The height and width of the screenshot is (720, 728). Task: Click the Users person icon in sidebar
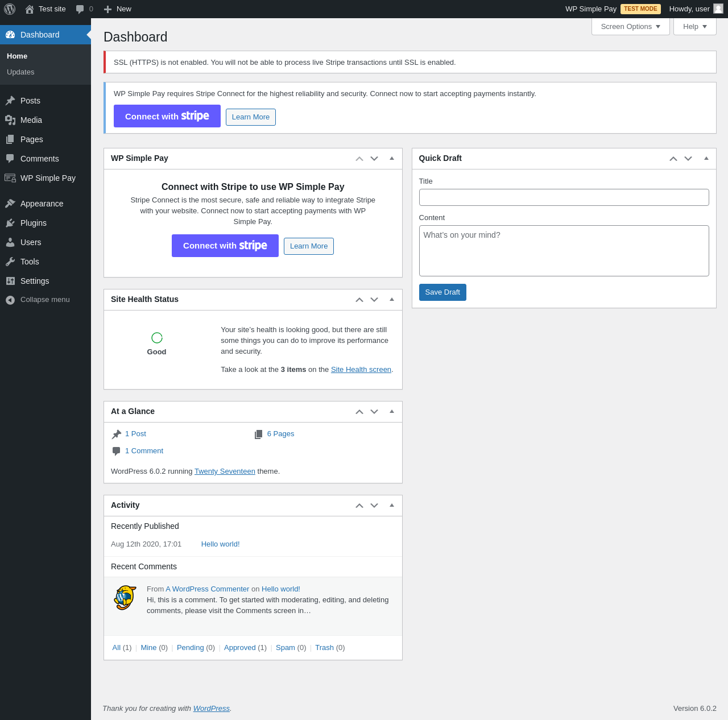pyautogui.click(x=10, y=242)
